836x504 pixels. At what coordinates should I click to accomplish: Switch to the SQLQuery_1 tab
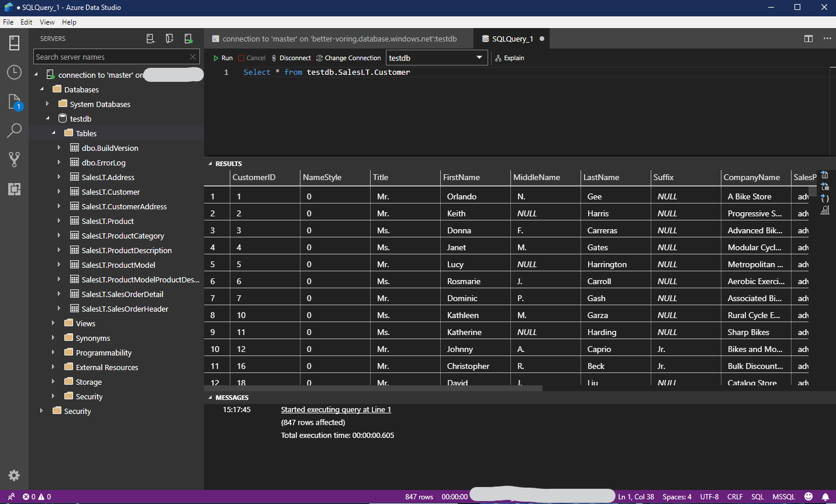coord(512,38)
